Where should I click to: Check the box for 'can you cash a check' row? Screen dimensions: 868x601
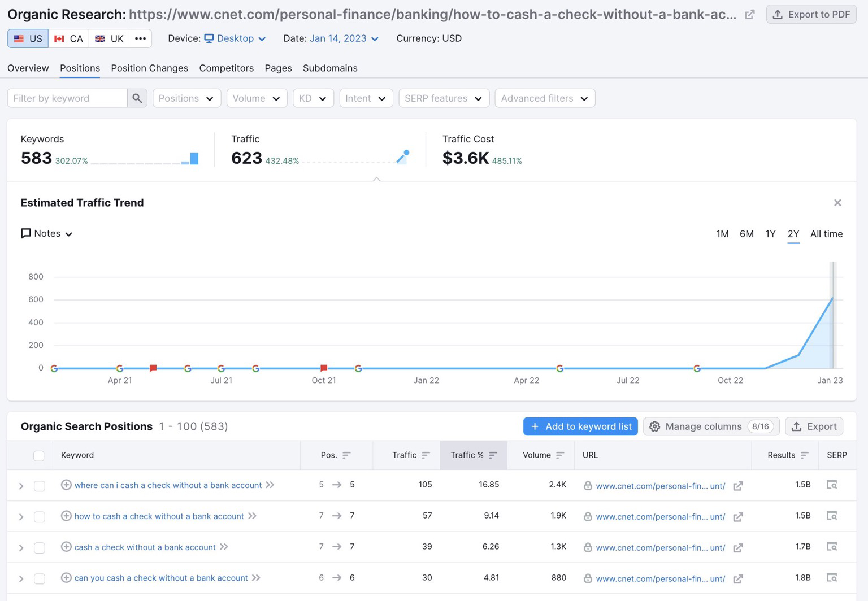click(x=40, y=578)
